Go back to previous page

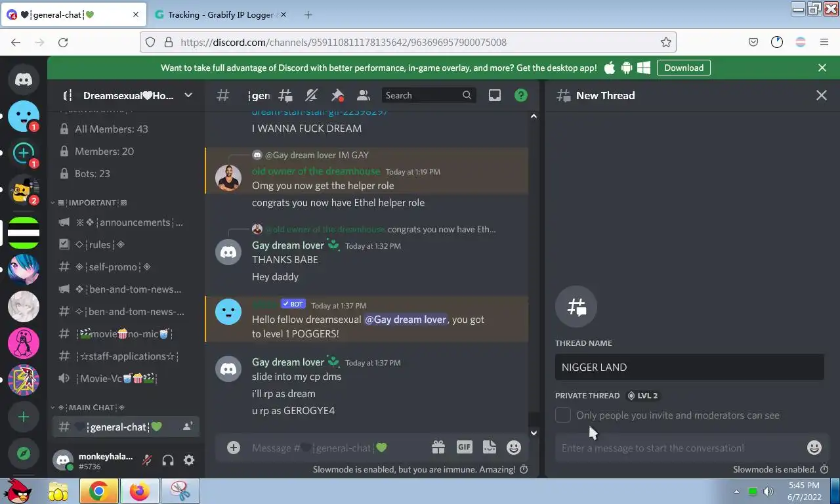[16, 42]
